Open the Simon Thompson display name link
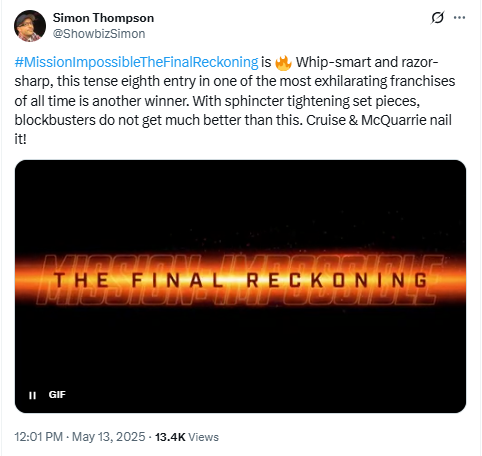 coord(103,18)
